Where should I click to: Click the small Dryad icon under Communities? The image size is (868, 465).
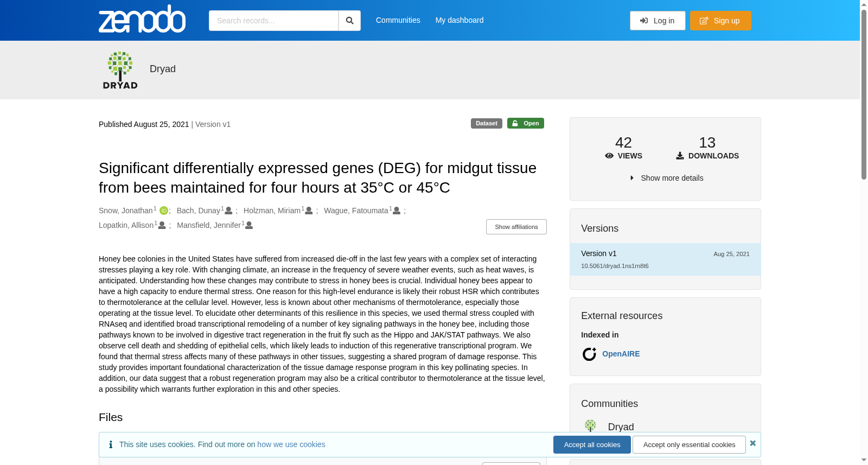point(590,426)
